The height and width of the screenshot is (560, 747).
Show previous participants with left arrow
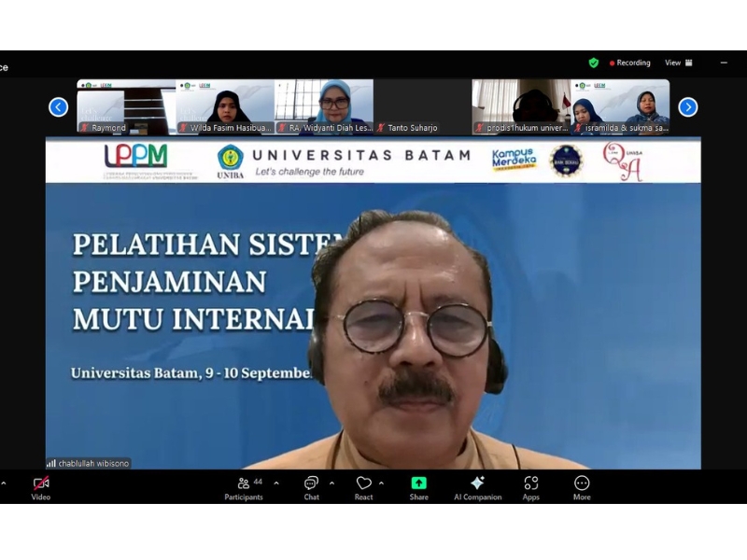pos(59,107)
